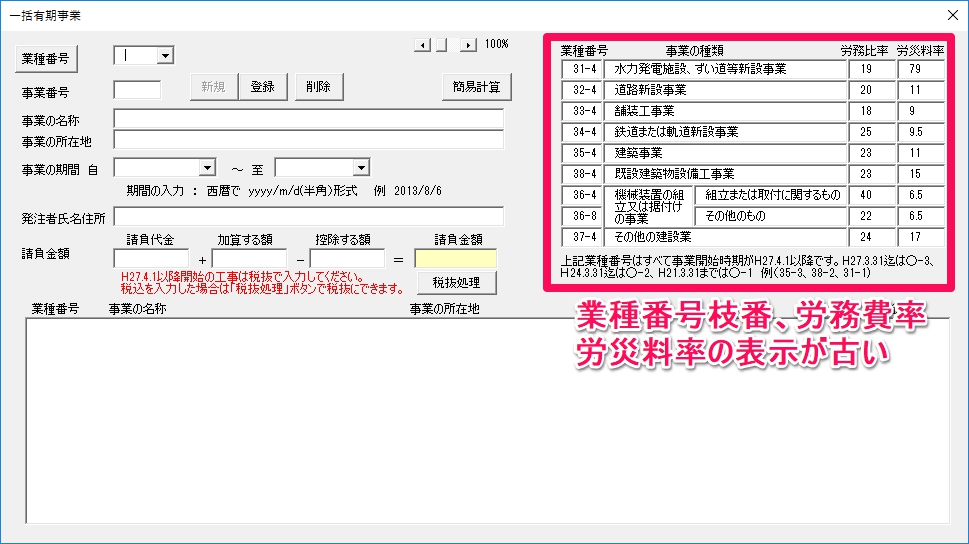Viewport: 969px width, 544px height.
Task: Focus the 事業の名称 text field
Action: 308,119
